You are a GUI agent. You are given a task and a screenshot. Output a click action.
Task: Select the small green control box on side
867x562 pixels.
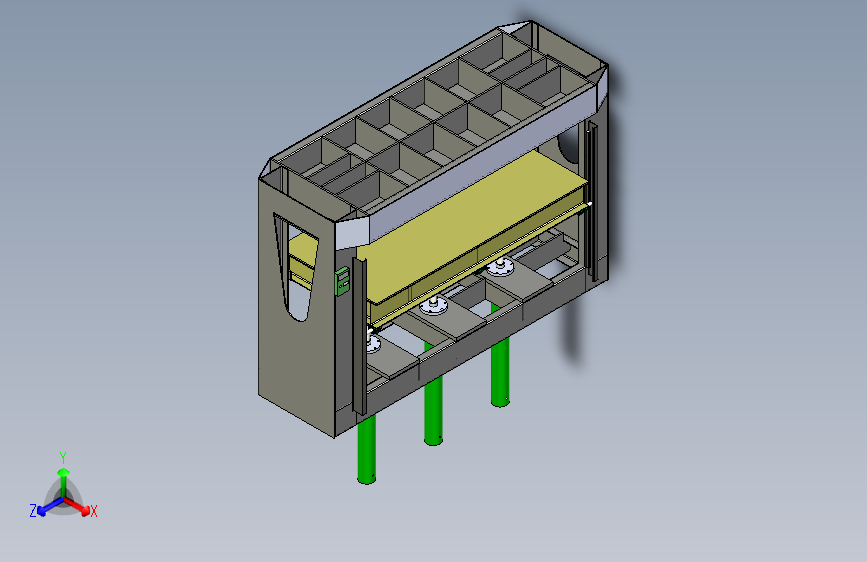tap(342, 281)
